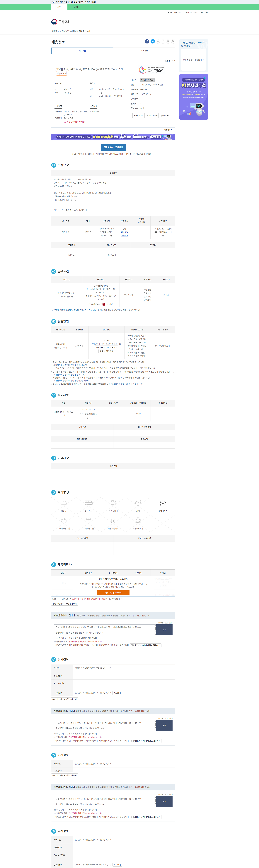259x868 pixels.
Task: Open the embed code icon
Action: point(163,41)
